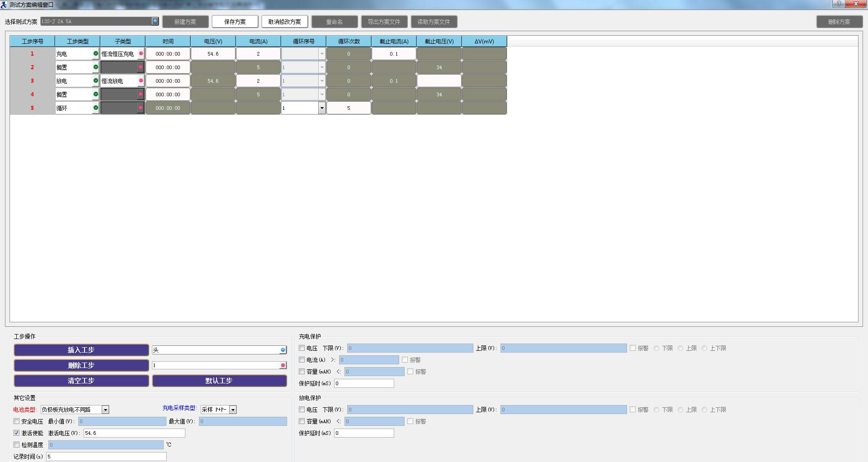
Task: Click pink icon in delete step field
Action: (283, 365)
